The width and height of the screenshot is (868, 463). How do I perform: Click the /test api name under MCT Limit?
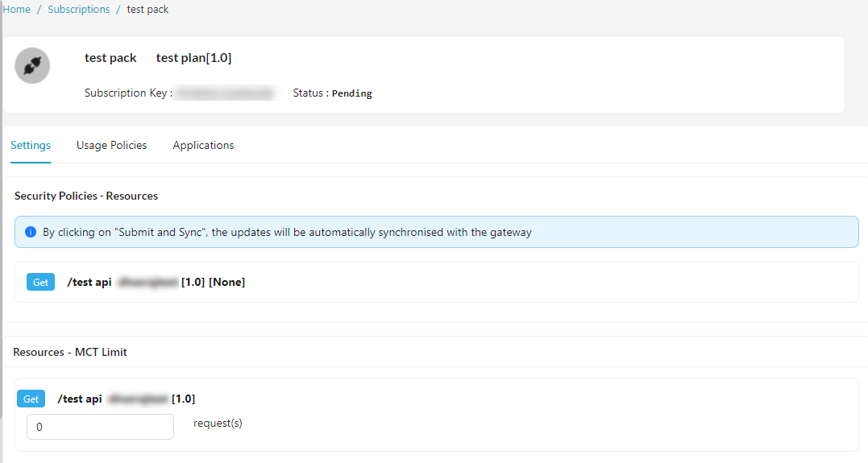point(80,399)
